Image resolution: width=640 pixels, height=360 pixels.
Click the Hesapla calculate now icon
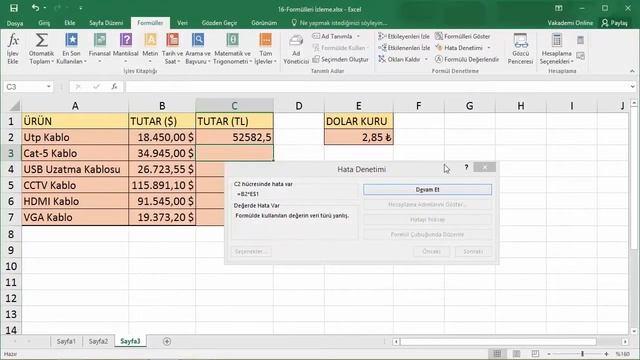[x=580, y=40]
